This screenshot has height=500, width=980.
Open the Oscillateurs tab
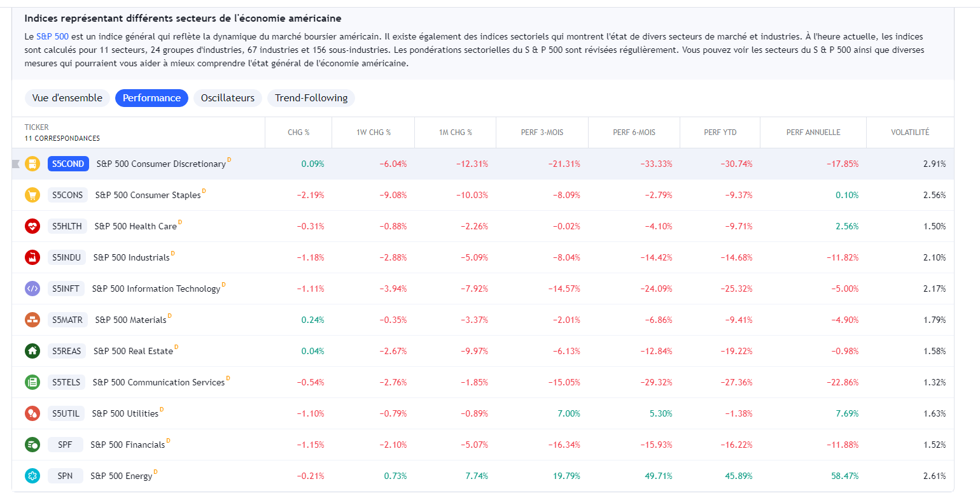point(228,98)
